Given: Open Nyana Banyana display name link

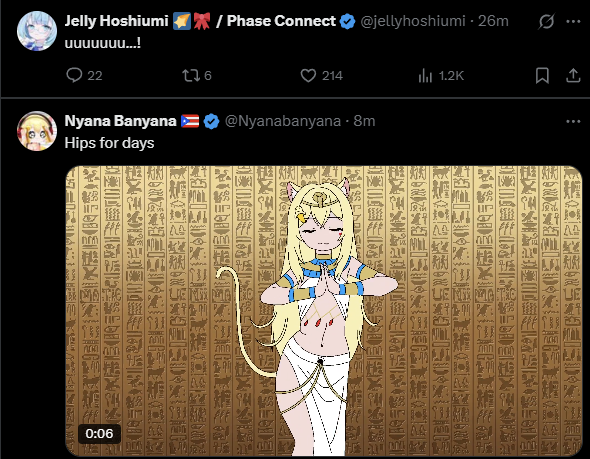Looking at the screenshot, I should click(x=120, y=121).
